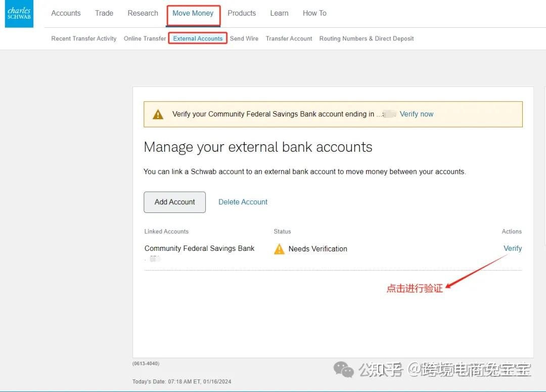The height and width of the screenshot is (392, 546).
Task: Open the Accounts menu
Action: click(66, 13)
